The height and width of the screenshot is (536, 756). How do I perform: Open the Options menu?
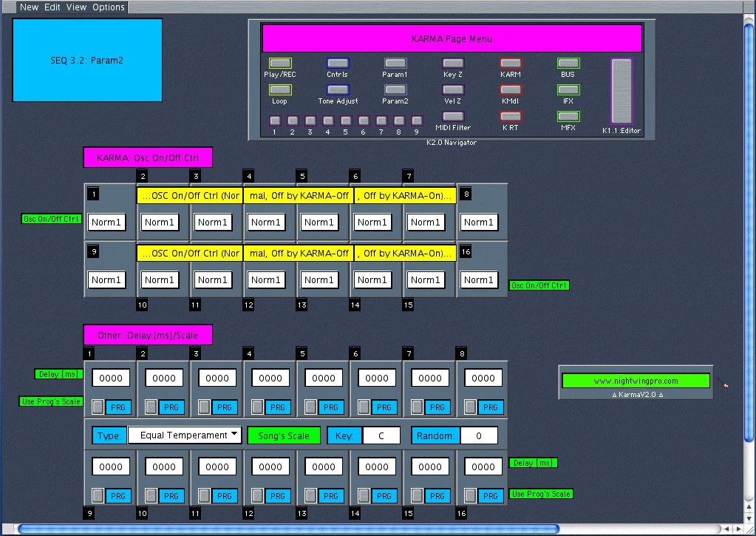[x=109, y=7]
